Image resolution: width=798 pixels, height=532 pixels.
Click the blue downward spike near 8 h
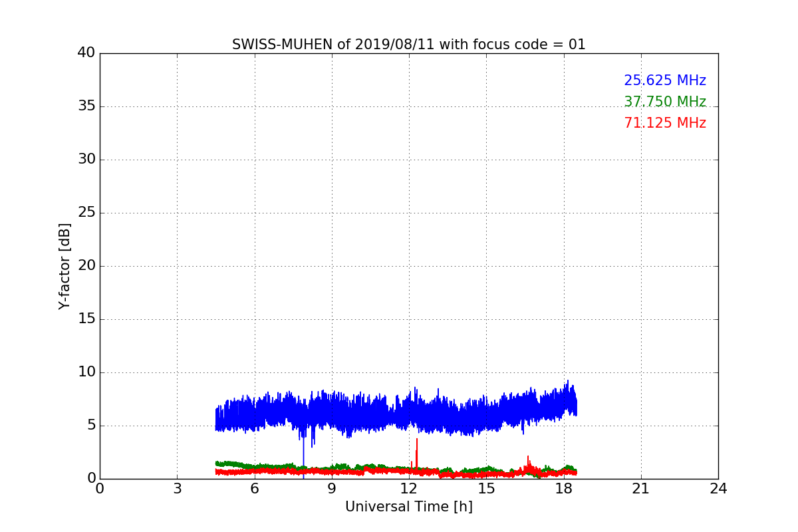point(303,458)
